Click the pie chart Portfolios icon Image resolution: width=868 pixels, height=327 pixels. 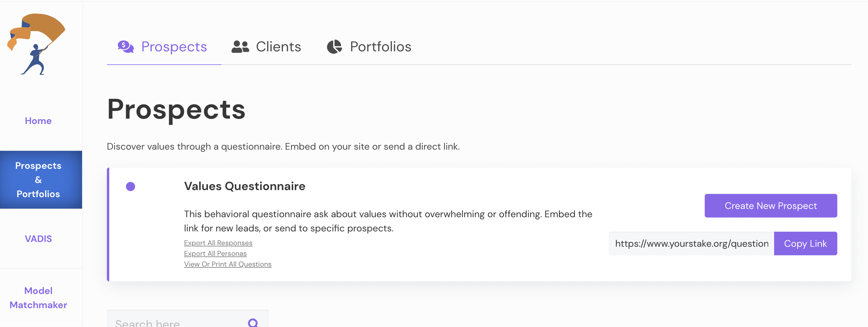[334, 47]
